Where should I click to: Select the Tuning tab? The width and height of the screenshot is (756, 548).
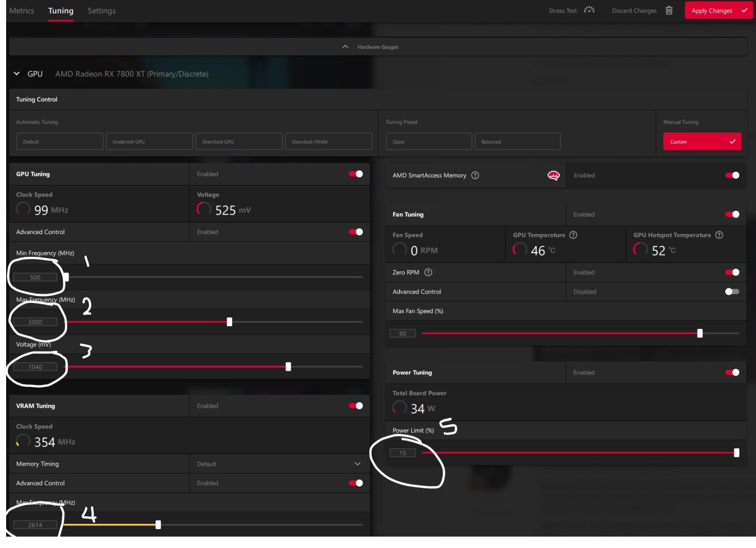coord(61,10)
